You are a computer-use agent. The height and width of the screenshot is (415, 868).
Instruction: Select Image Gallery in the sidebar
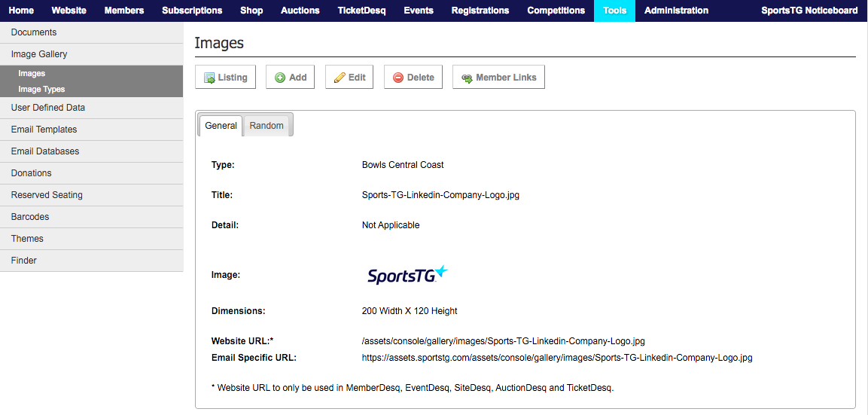point(91,54)
